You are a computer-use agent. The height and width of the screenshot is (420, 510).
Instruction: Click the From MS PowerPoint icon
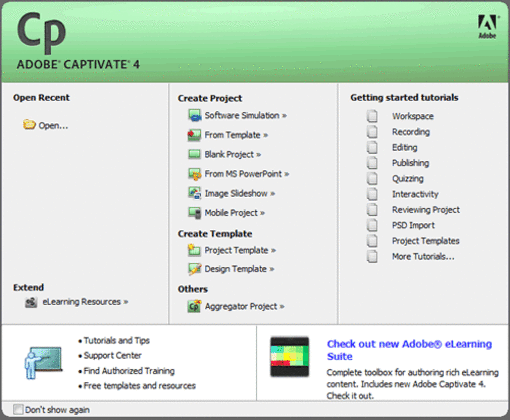pos(194,174)
